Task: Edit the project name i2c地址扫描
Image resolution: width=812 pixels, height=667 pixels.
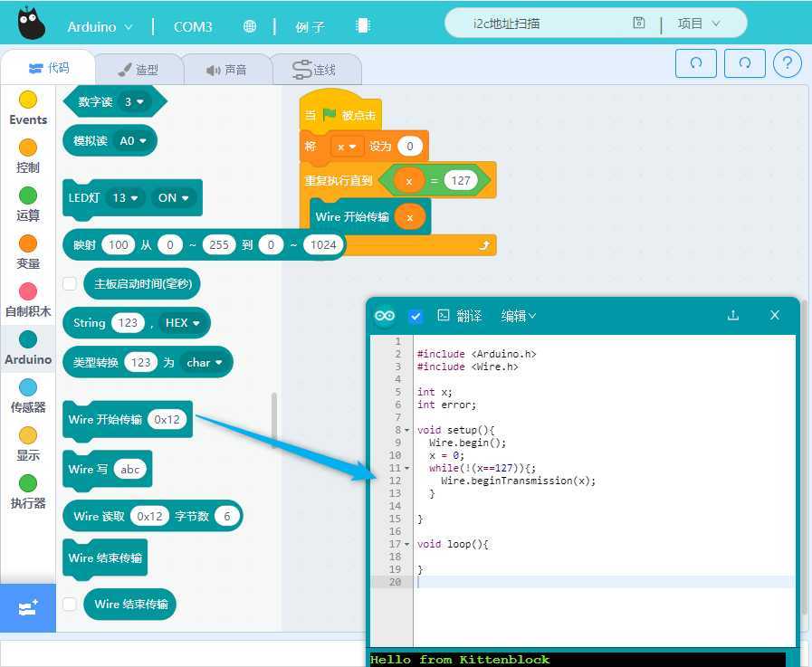Action: tap(506, 24)
